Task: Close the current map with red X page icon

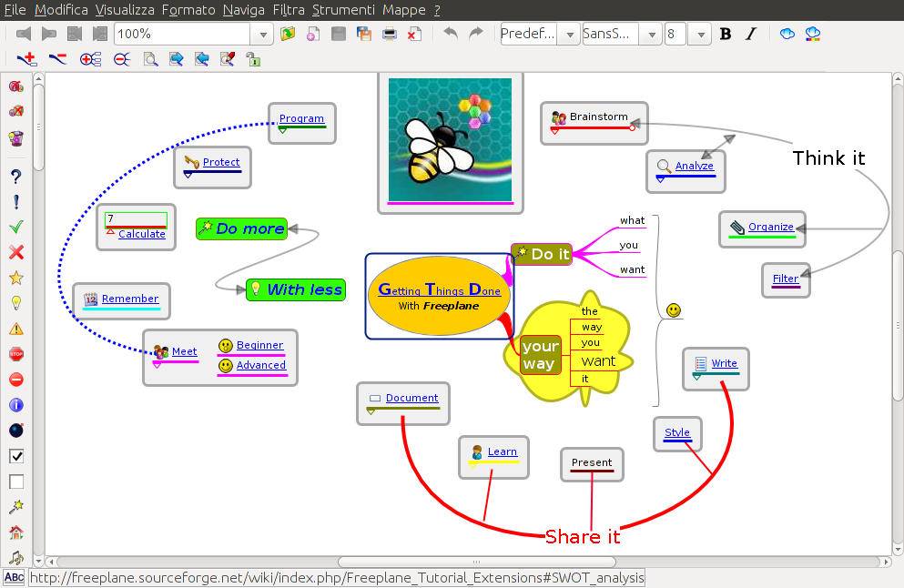Action: (414, 34)
